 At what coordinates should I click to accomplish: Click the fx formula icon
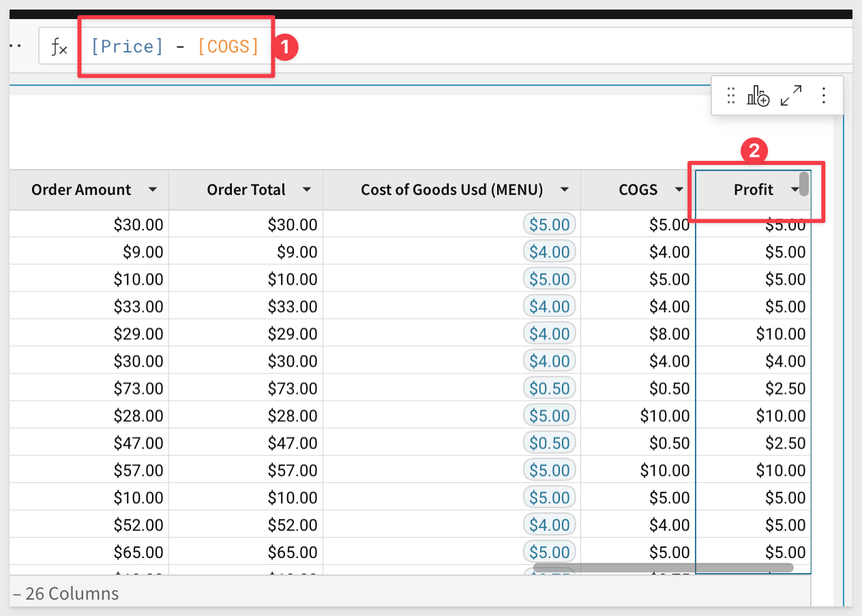pos(59,47)
